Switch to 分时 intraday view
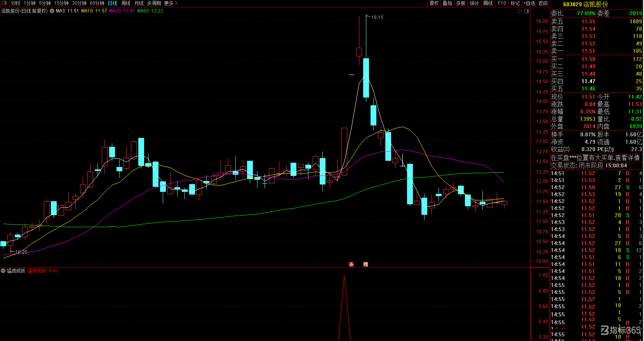Screen dimensions: 644x341 point(16,3)
